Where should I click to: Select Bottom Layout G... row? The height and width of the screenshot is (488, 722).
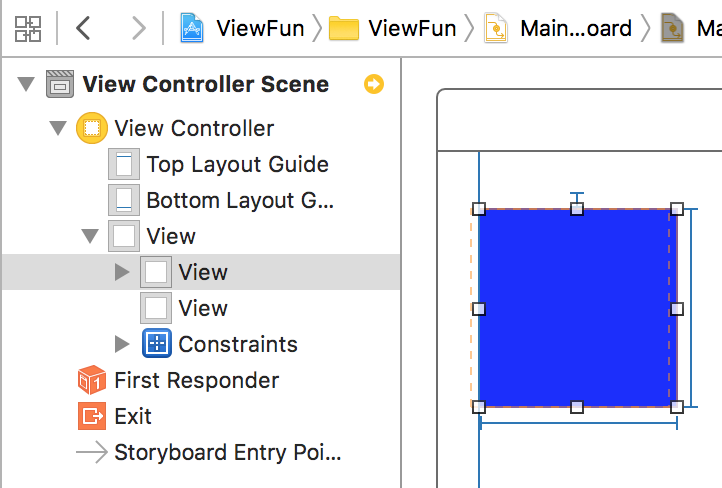202,200
